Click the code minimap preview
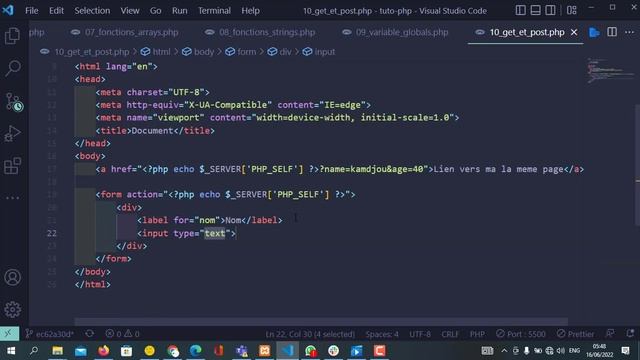Screen dimensions: 640x360 (x=610, y=71)
